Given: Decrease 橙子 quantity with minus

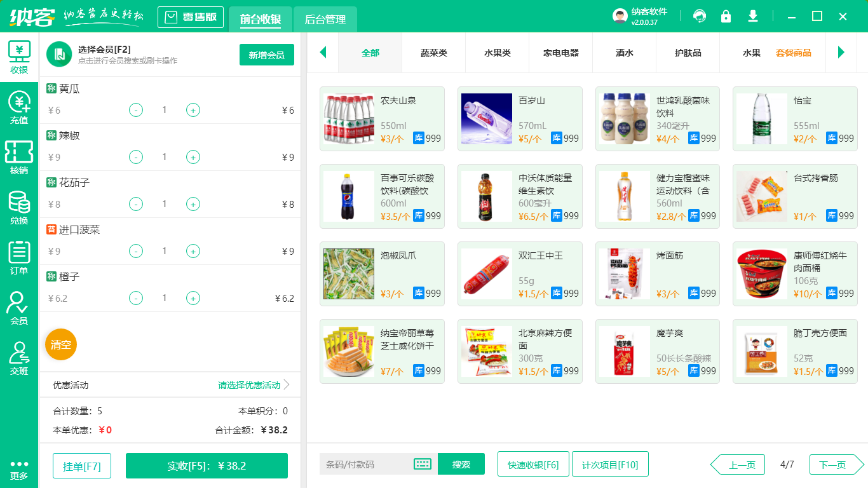Looking at the screenshot, I should tap(136, 299).
